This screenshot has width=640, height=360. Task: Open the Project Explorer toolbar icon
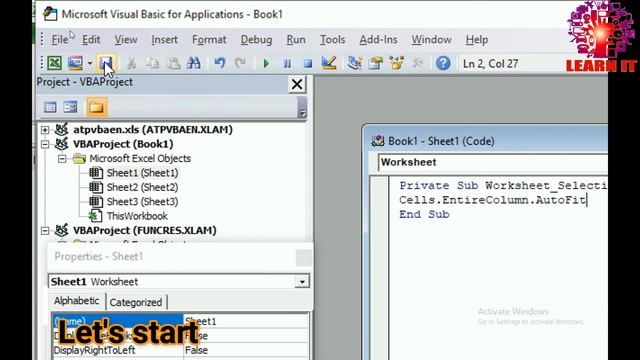354,63
